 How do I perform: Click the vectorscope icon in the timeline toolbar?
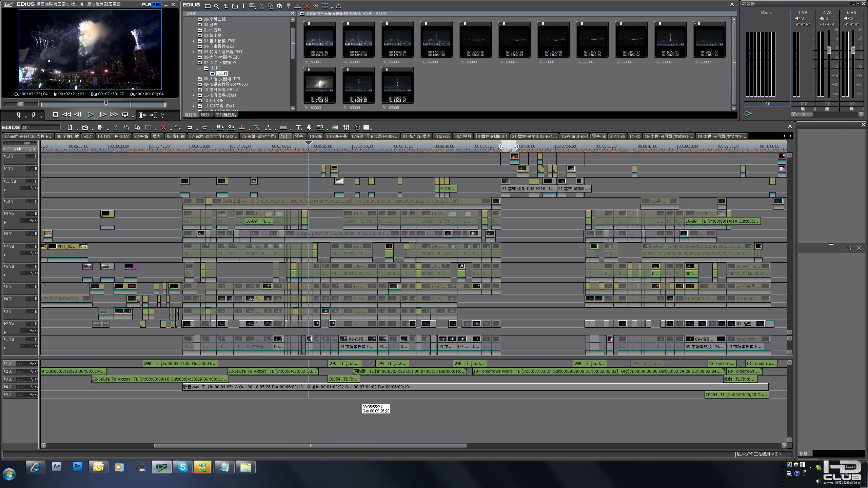(x=357, y=128)
